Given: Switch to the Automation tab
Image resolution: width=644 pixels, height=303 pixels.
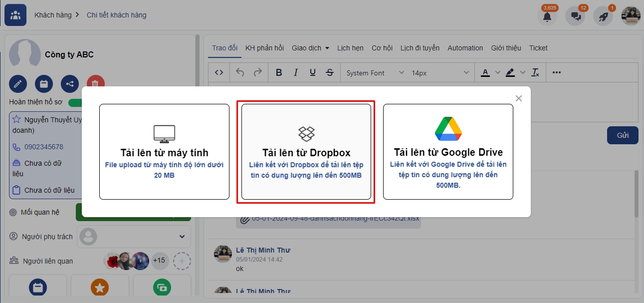Looking at the screenshot, I should [x=465, y=48].
